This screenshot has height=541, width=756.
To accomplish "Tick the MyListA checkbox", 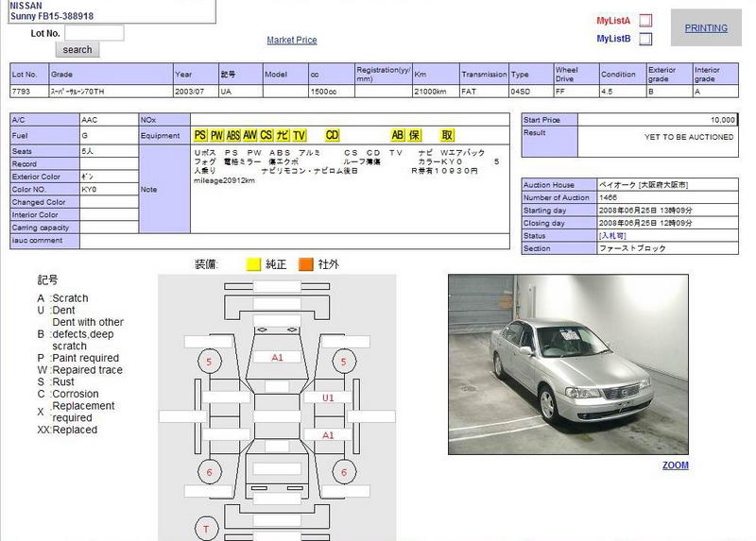I will (x=645, y=20).
